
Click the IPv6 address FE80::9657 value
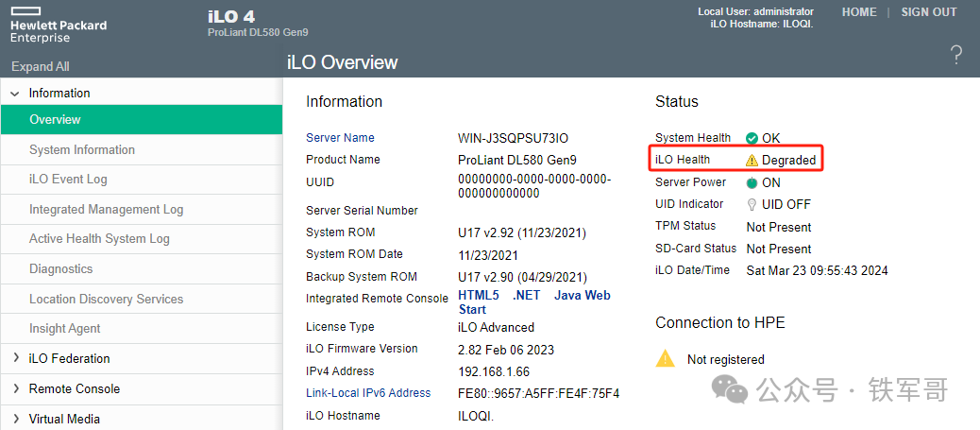[539, 394]
